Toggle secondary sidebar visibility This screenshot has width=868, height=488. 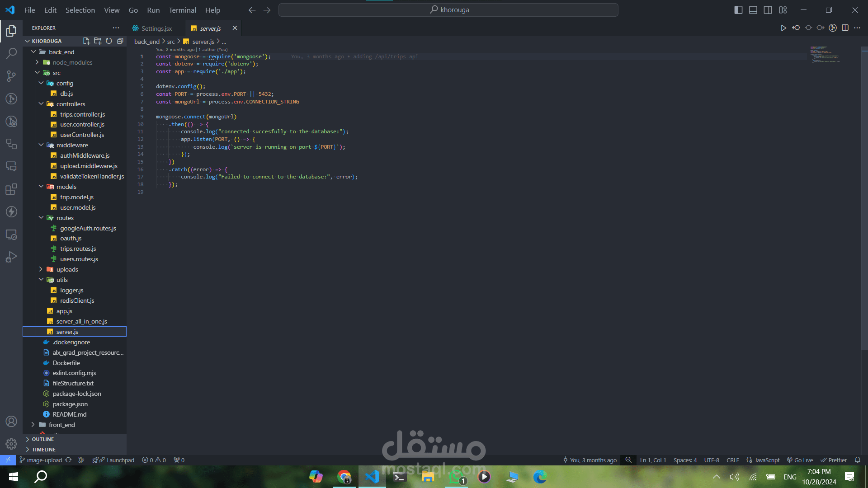click(768, 10)
